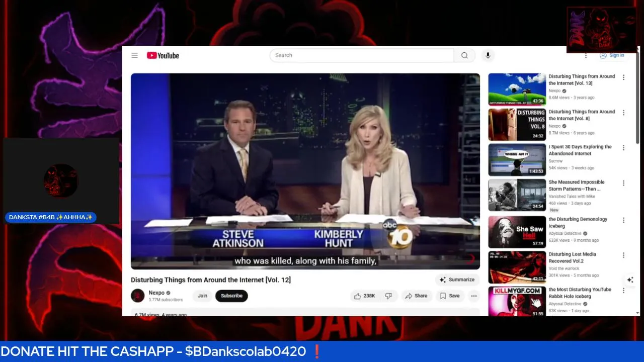This screenshot has height=362, width=644.
Task: Click the video title text Vol. 12
Action: 211,280
